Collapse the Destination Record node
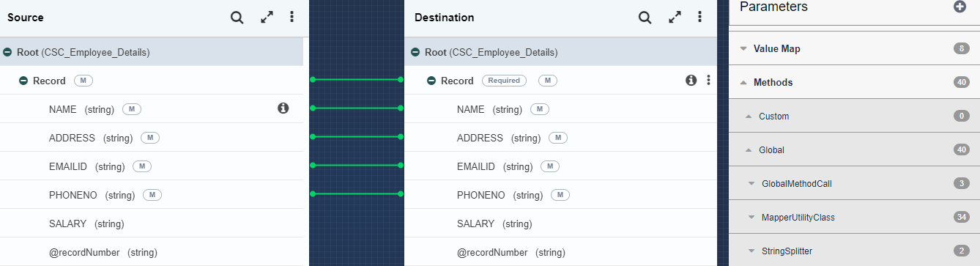Image resolution: width=980 pixels, height=266 pixels. 431,81
